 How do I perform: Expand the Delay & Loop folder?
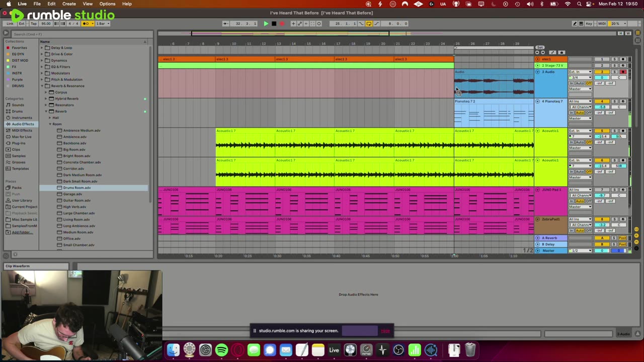[42, 48]
